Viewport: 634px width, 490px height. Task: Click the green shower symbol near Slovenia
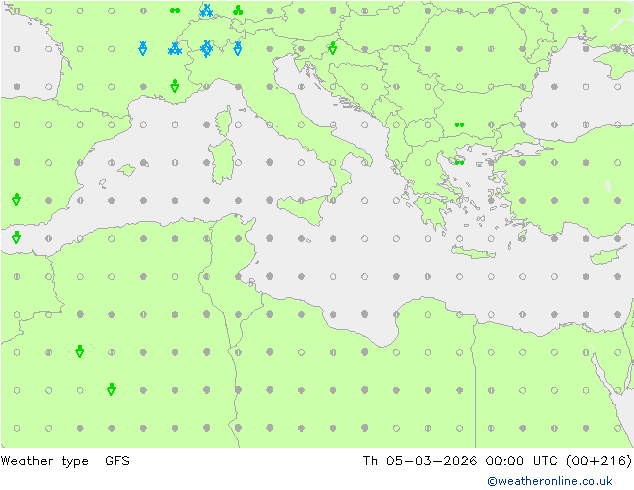point(333,48)
